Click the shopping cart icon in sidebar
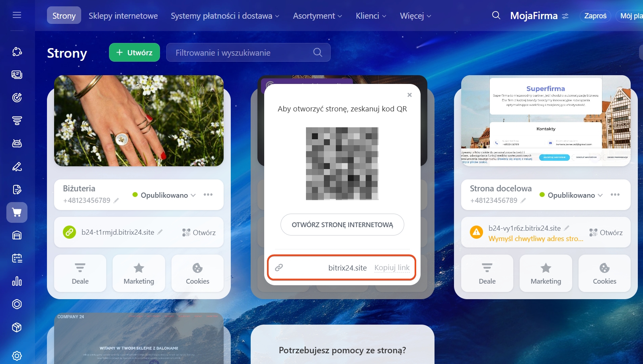Image resolution: width=643 pixels, height=364 pixels. (x=17, y=212)
